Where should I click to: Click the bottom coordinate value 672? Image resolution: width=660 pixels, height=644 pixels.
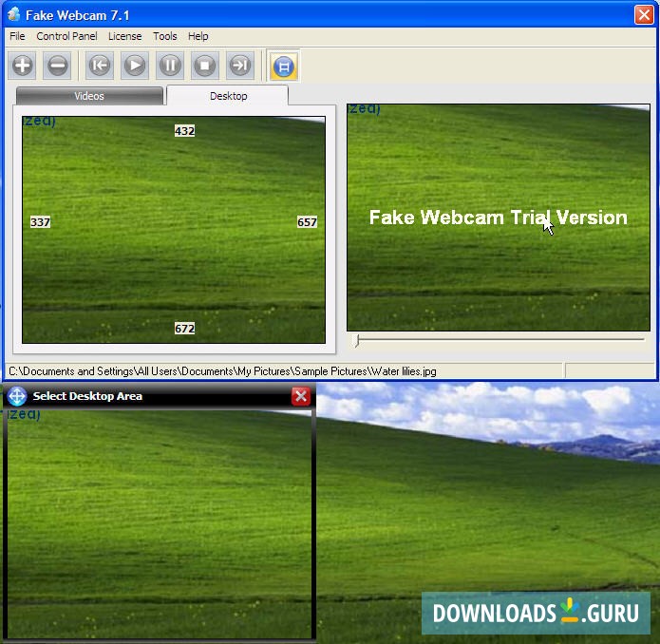point(184,329)
